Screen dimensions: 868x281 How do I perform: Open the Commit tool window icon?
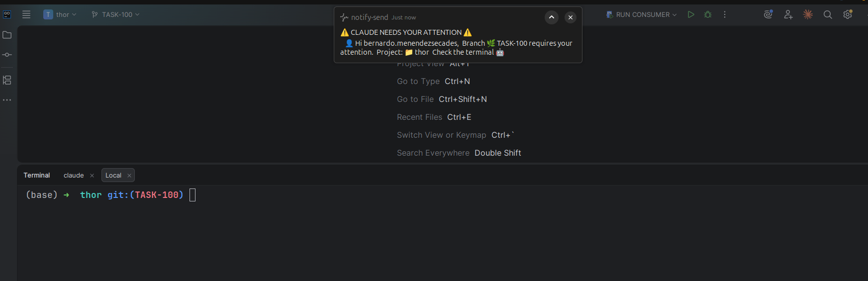click(x=7, y=55)
